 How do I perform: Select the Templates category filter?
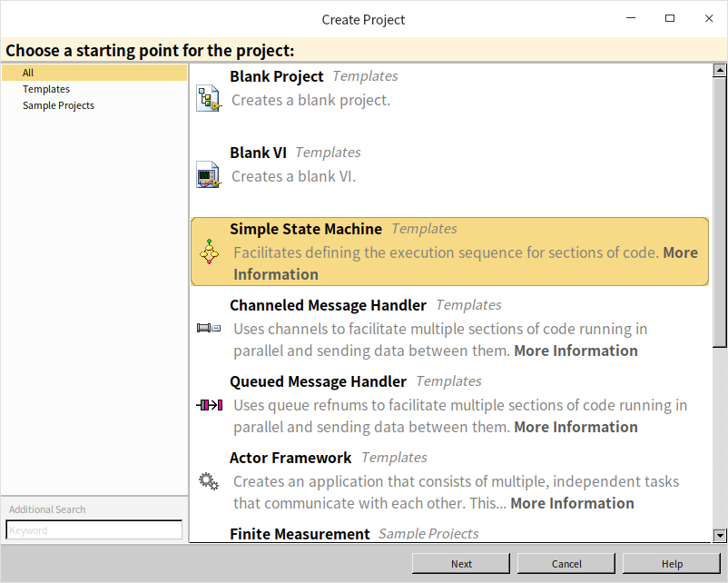click(x=46, y=89)
